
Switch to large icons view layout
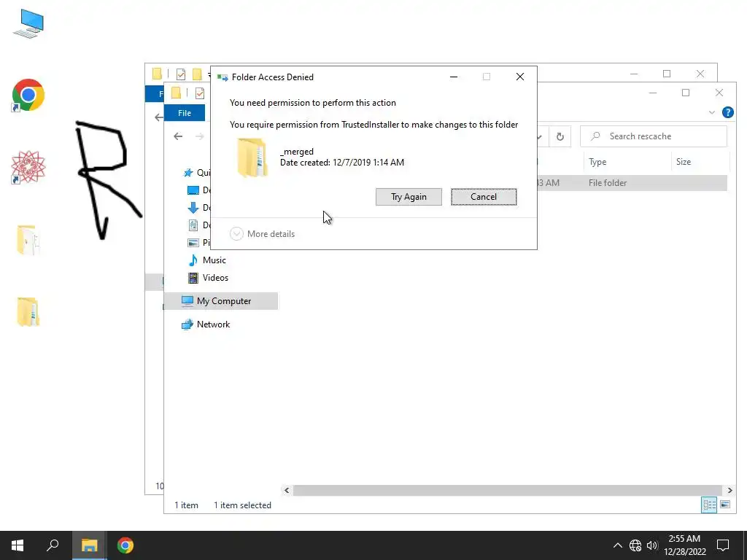(725, 505)
